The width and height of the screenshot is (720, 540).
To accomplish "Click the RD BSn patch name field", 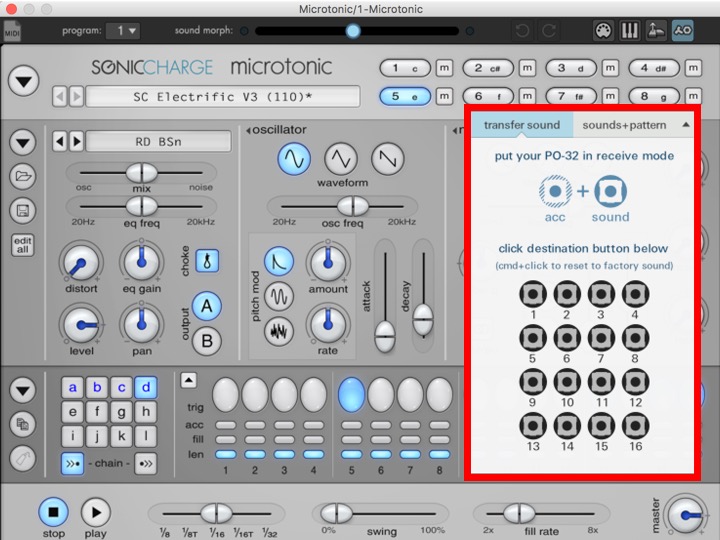I will pyautogui.click(x=158, y=141).
